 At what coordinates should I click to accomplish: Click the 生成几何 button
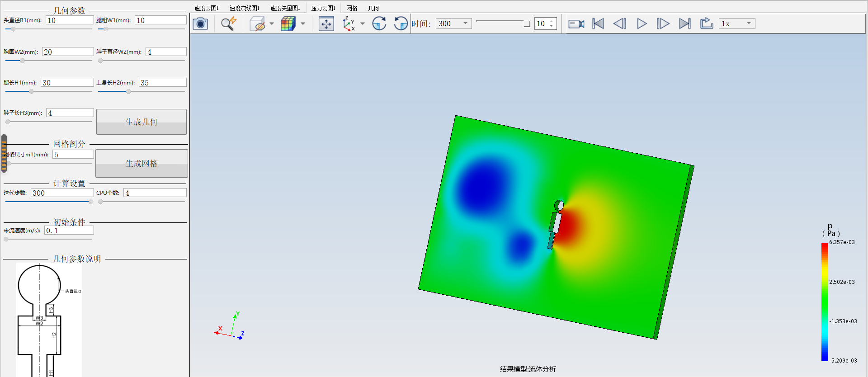pyautogui.click(x=142, y=122)
